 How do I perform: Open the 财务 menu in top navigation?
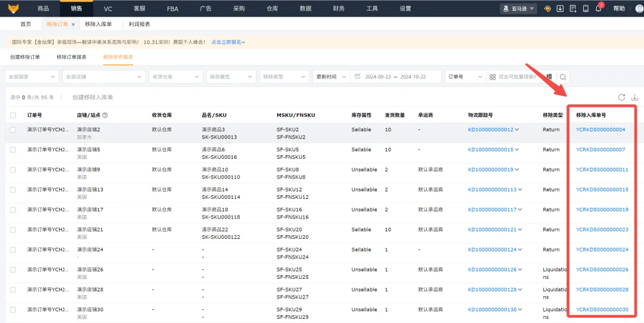pyautogui.click(x=339, y=8)
